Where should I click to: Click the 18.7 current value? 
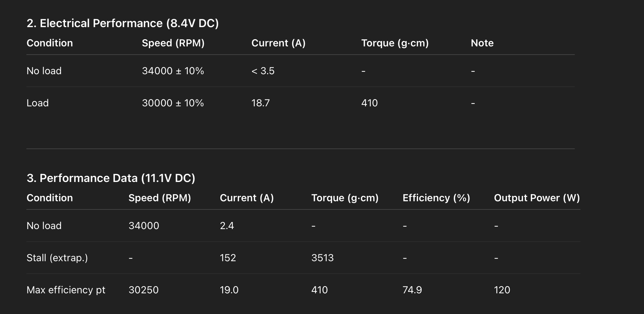coord(261,103)
